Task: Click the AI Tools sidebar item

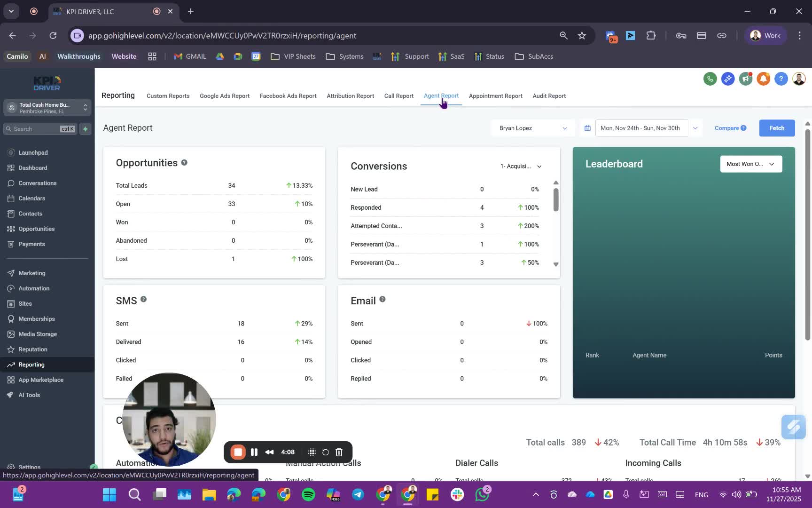Action: point(47,395)
